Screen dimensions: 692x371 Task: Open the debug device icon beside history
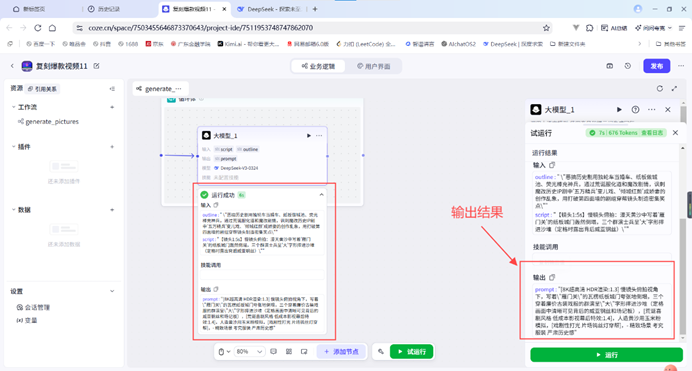click(x=609, y=66)
